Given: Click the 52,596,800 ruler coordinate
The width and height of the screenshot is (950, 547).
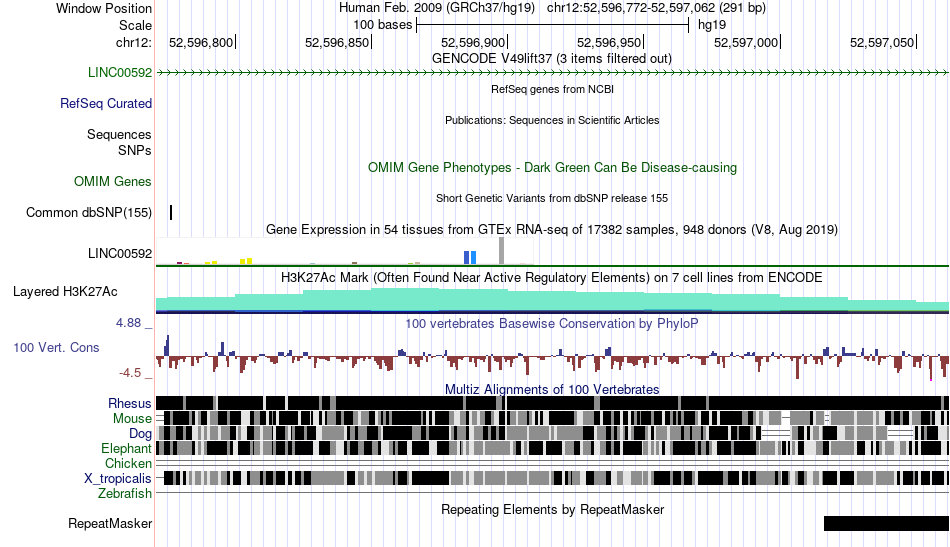Looking at the screenshot, I should 201,42.
